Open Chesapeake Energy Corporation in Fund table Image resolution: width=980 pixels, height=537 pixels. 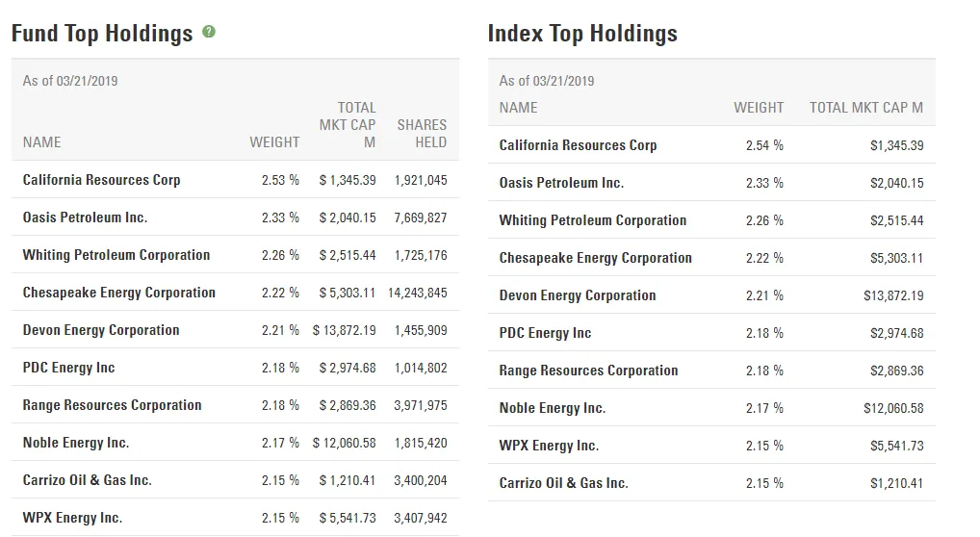tap(118, 293)
